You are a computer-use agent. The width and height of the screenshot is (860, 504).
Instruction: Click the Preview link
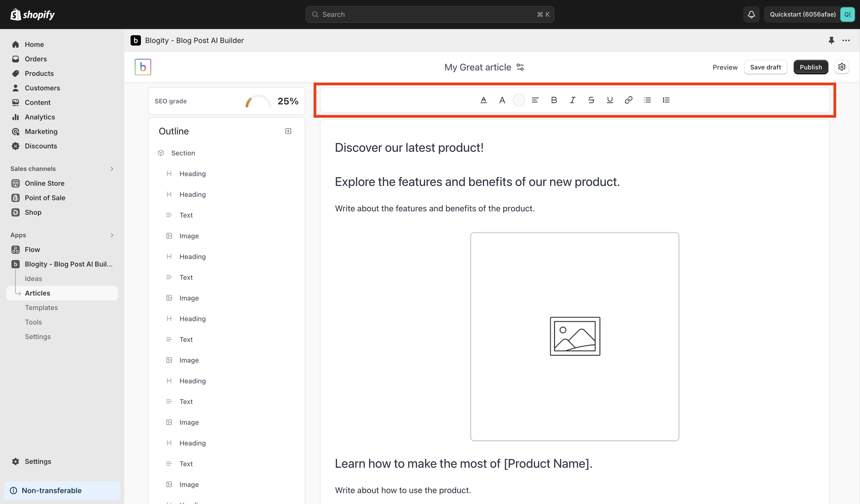pos(725,67)
